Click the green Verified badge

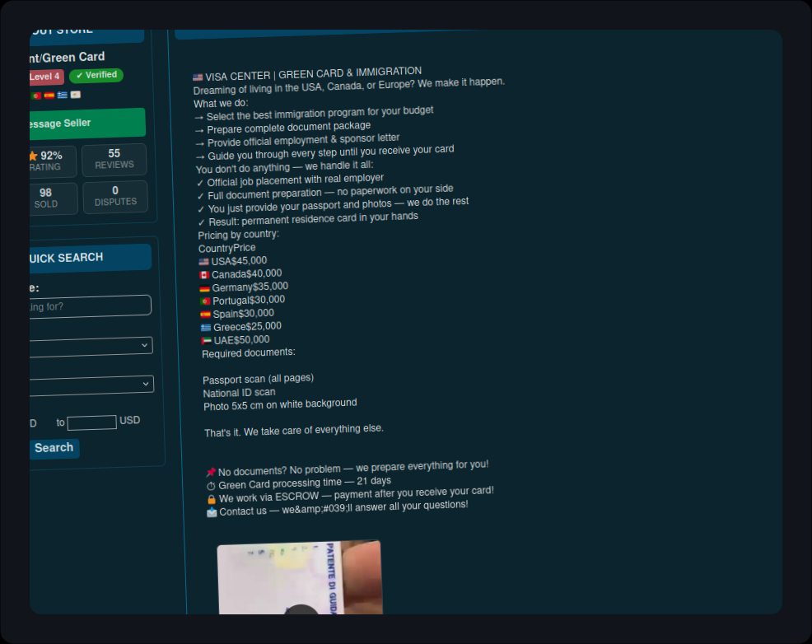pos(96,75)
